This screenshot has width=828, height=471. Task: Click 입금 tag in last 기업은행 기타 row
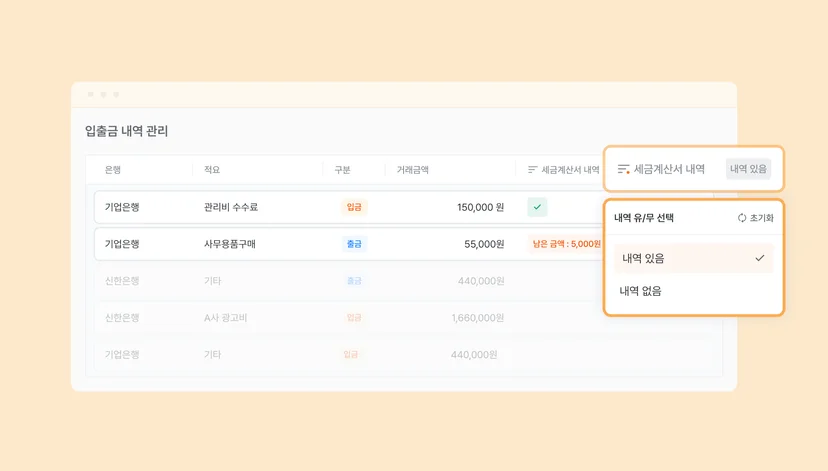(x=351, y=354)
